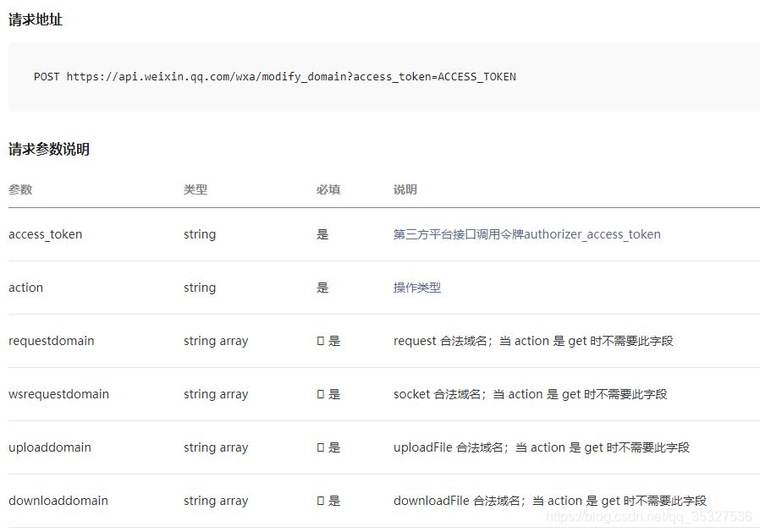Image resolution: width=760 pixels, height=532 pixels.
Task: Select the action parameter name
Action: (26, 288)
